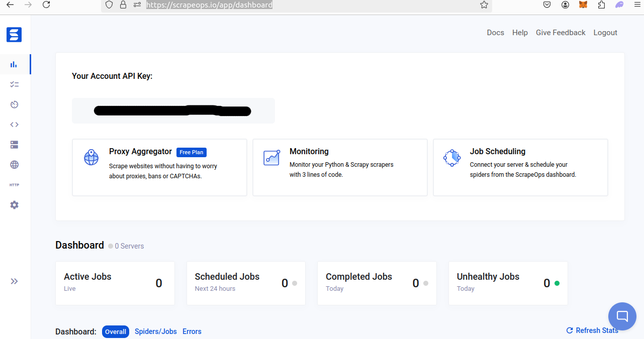Open the purple extension icon in toolbar
Viewport: 644px width, 339px height.
[x=619, y=5]
